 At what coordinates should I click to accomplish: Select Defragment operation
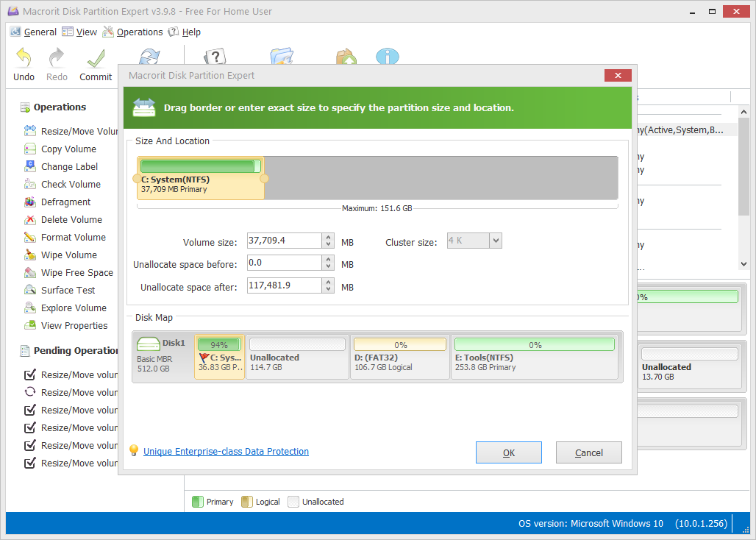point(57,202)
